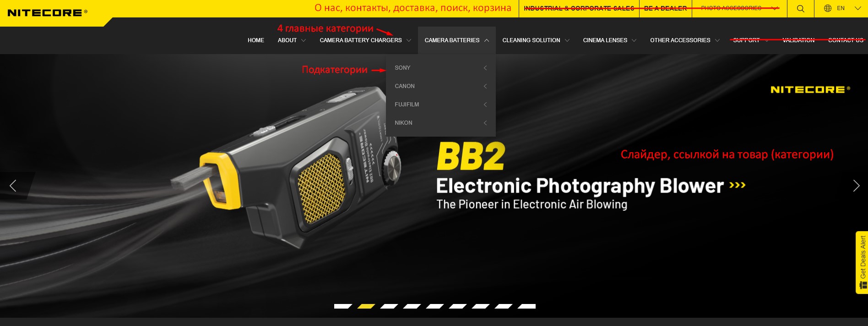Open the Be a Dealer link

(665, 8)
